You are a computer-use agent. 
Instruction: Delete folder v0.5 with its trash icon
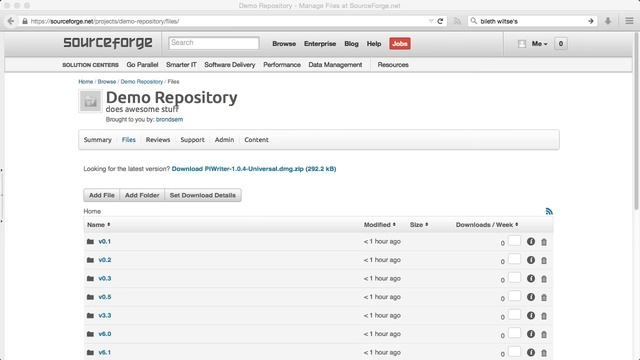pyautogui.click(x=544, y=298)
